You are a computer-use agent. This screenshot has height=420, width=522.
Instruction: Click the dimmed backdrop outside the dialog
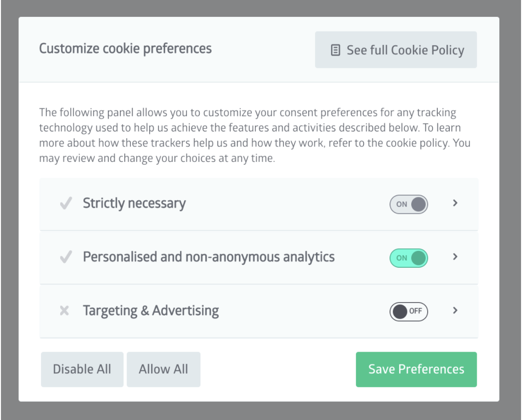(9, 210)
